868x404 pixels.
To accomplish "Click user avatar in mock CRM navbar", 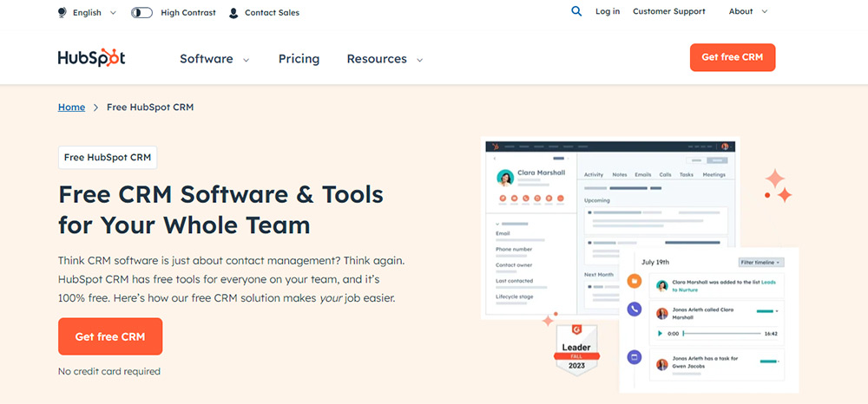I will tap(725, 147).
